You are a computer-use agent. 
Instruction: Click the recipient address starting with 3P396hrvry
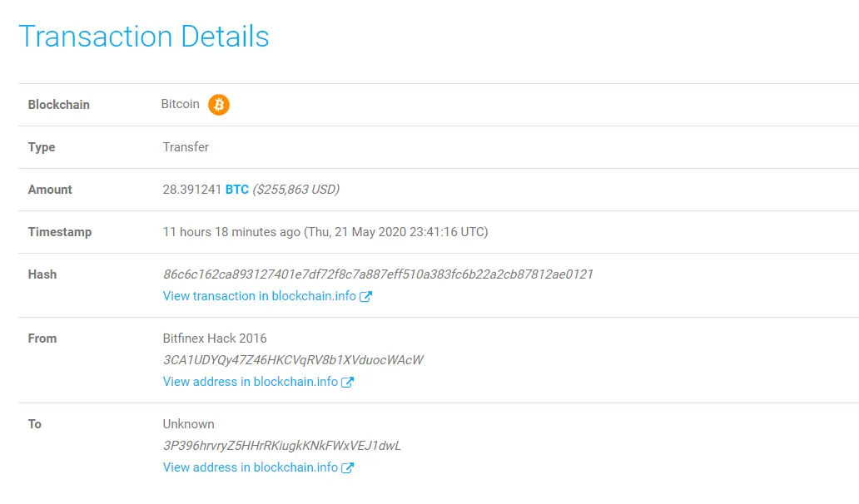(281, 445)
